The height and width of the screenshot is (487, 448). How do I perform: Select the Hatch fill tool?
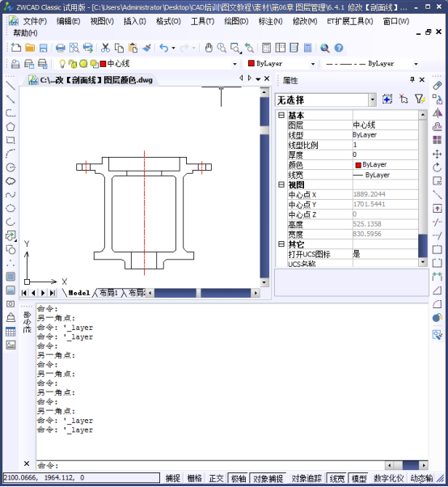11,277
